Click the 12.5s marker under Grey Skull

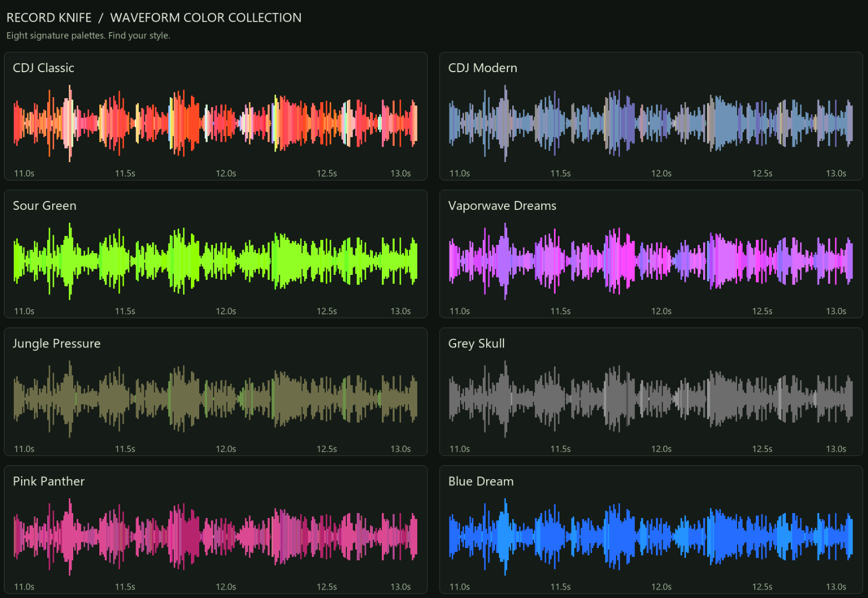763,449
